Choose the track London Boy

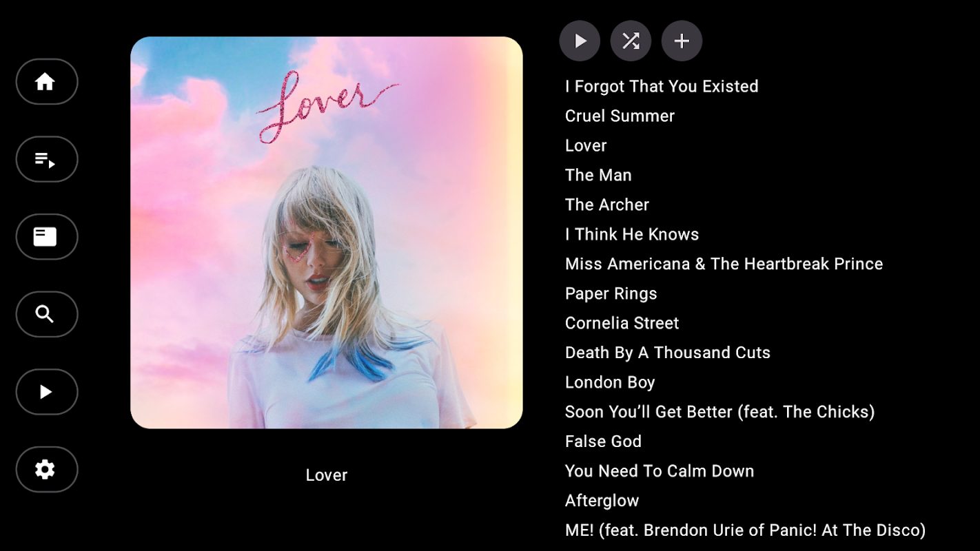click(610, 382)
